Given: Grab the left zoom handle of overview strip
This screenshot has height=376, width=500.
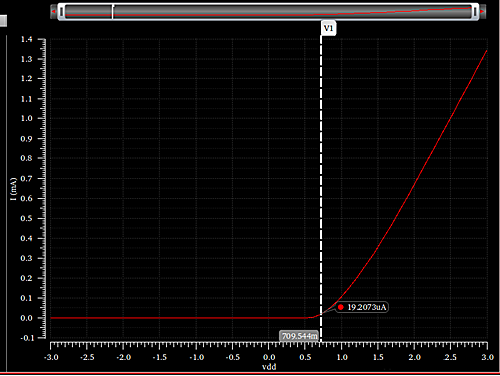Looking at the screenshot, I should click(x=62, y=12).
